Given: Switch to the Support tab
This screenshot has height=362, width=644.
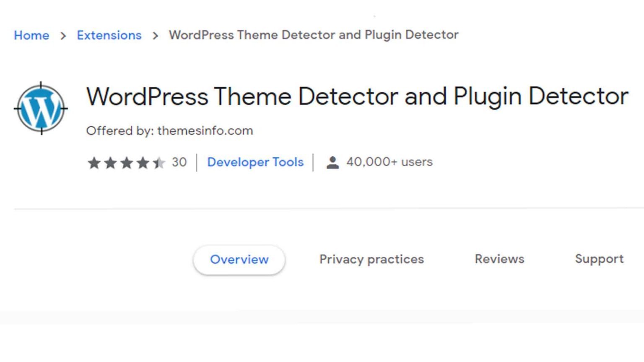Looking at the screenshot, I should click(x=599, y=259).
